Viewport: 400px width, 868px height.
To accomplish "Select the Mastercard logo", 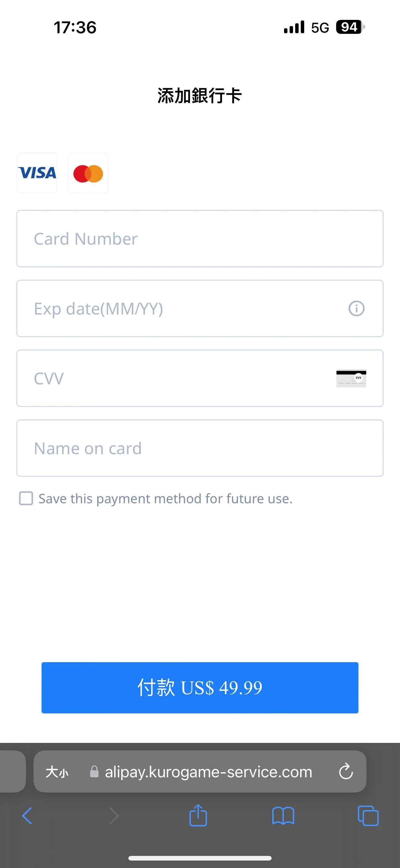I will pyautogui.click(x=88, y=173).
